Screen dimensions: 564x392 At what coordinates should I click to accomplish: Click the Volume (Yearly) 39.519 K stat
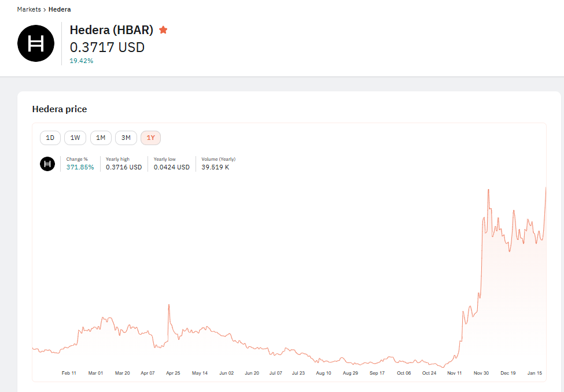[x=215, y=167]
